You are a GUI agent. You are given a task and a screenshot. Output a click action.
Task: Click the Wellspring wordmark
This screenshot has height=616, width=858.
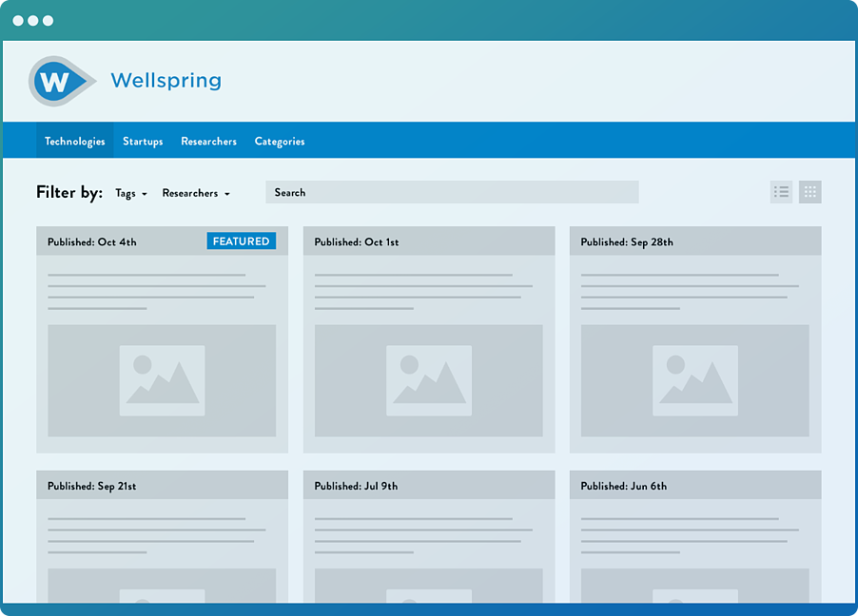(166, 81)
